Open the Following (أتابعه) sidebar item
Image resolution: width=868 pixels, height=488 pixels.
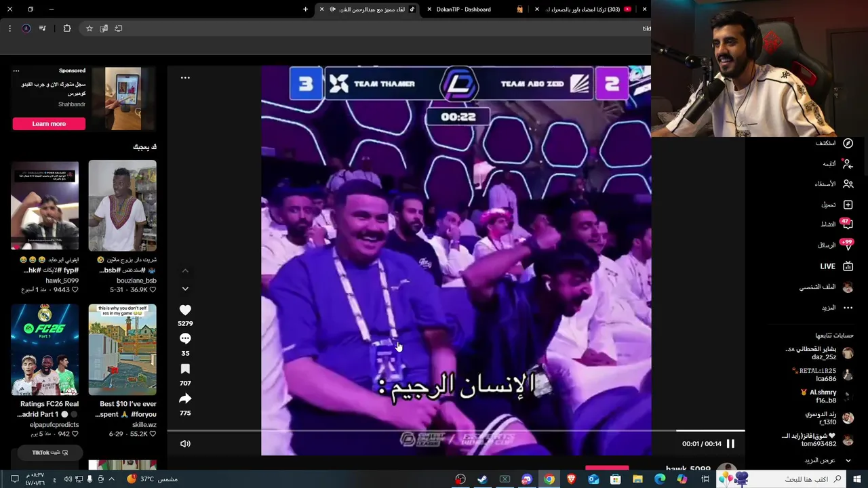pos(838,163)
